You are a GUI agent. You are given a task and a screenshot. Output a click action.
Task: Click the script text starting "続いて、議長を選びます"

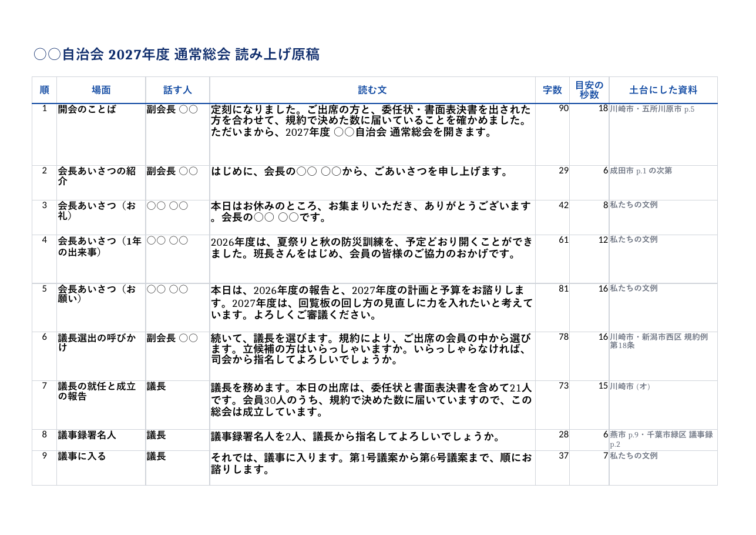[x=371, y=348]
